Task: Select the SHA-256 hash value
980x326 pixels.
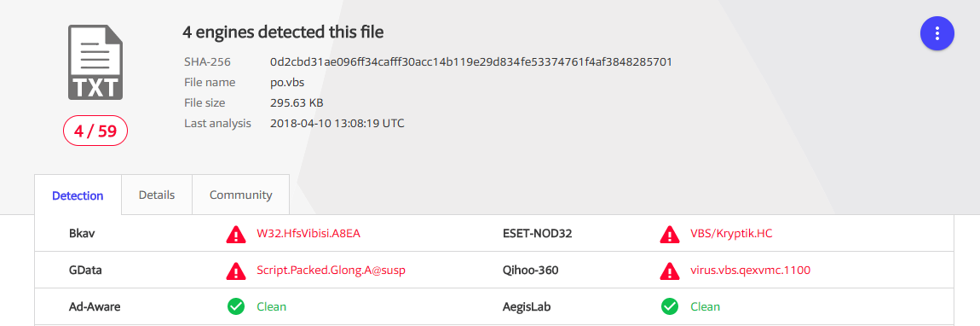Action: pos(470,62)
